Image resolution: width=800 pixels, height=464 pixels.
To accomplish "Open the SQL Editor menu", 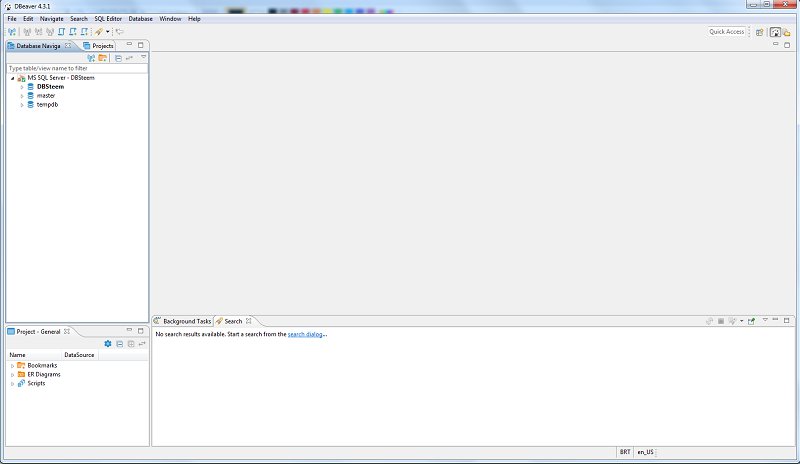I will point(108,19).
